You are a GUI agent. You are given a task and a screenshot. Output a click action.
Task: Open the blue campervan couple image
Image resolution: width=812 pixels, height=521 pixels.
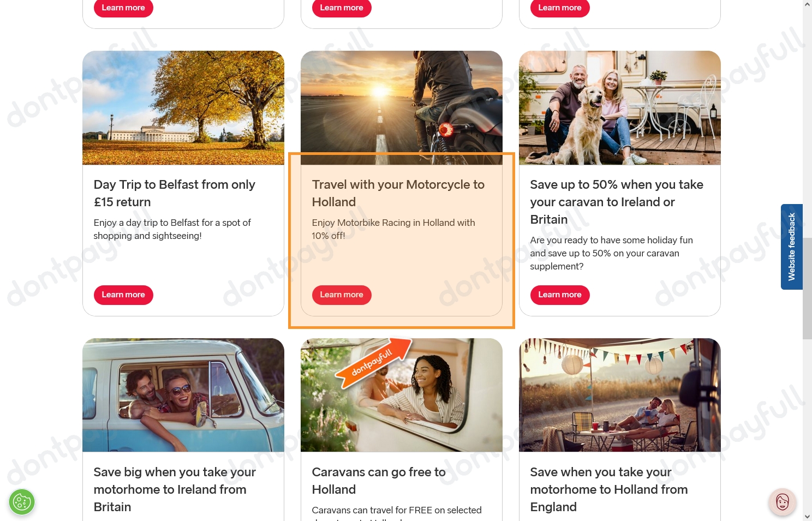[183, 395]
